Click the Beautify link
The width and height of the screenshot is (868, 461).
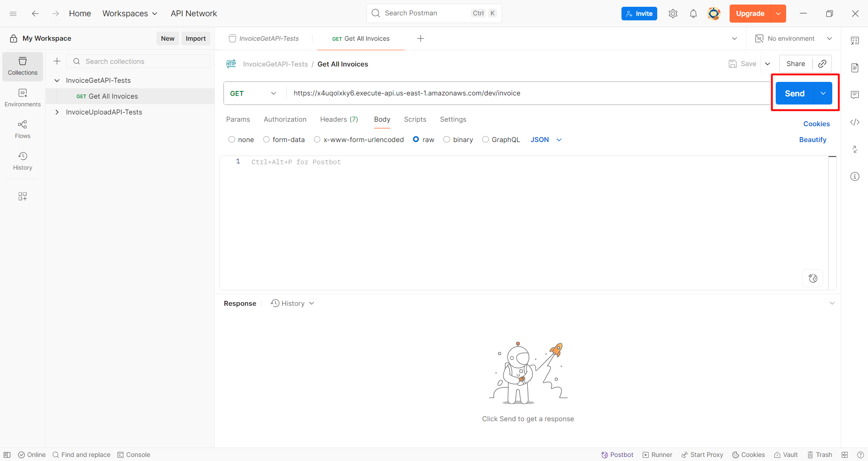[x=812, y=139]
